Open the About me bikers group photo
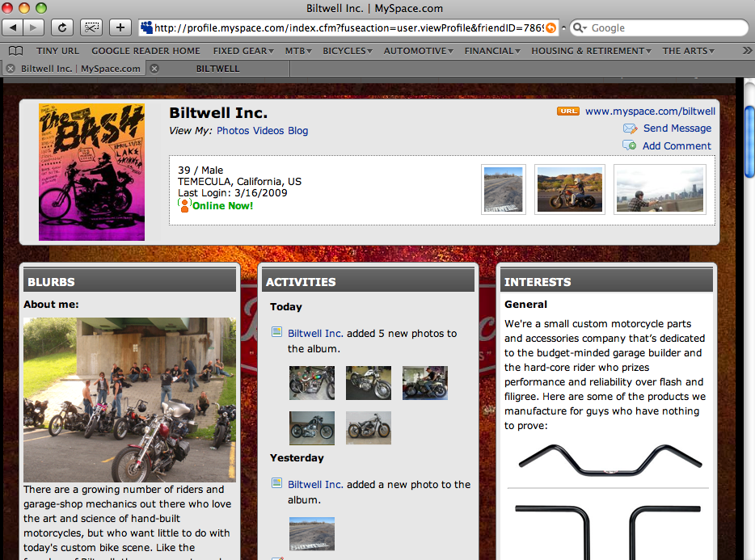 [x=129, y=400]
